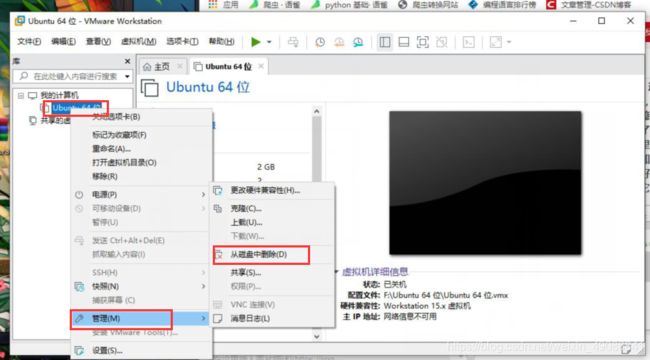The image size is (650, 360).
Task: Expand the 电源(P) submenu
Action: coord(141,195)
